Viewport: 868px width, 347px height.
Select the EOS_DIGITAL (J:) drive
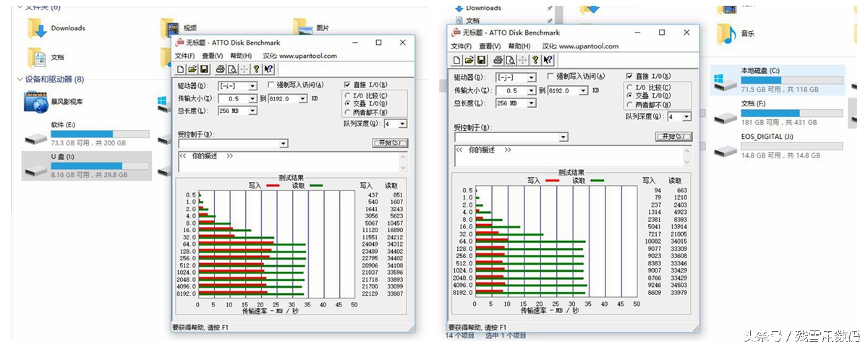(x=778, y=145)
